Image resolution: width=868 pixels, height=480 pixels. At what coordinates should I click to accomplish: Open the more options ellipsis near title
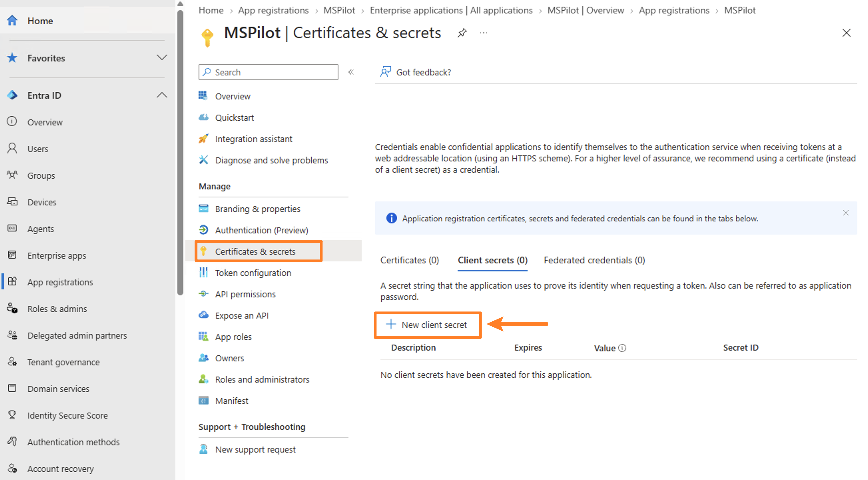484,33
